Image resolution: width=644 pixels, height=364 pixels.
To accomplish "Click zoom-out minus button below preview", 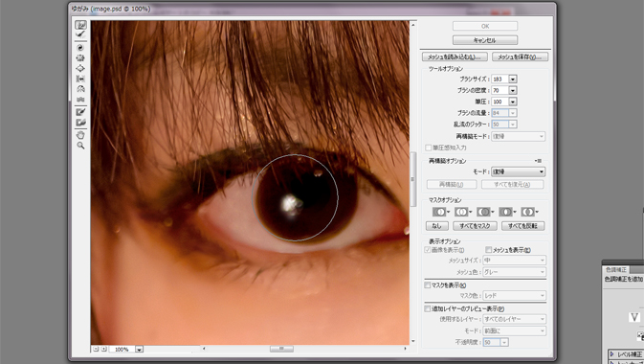I will click(x=96, y=349).
